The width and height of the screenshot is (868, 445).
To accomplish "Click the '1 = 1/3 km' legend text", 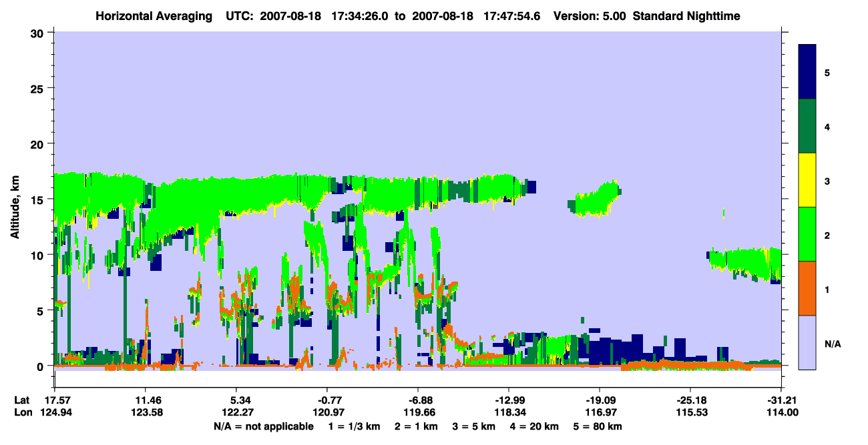I will 355,426.
